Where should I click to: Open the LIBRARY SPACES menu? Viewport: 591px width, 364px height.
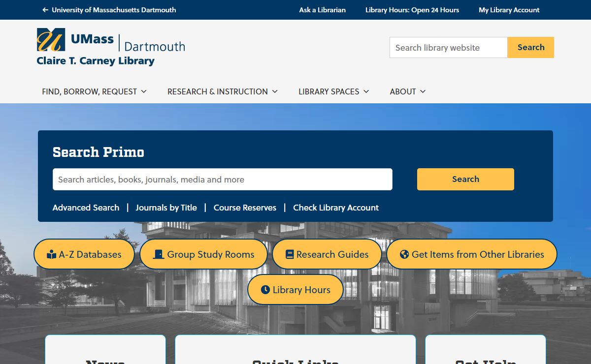[x=334, y=91]
